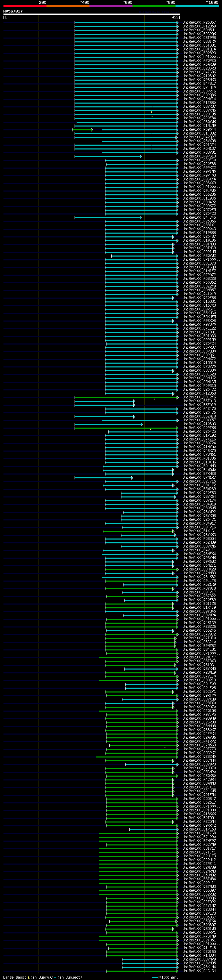Select hit label UniRef100_A9PK22
Viewport: 222px width, 980px height.
pos(199,168)
